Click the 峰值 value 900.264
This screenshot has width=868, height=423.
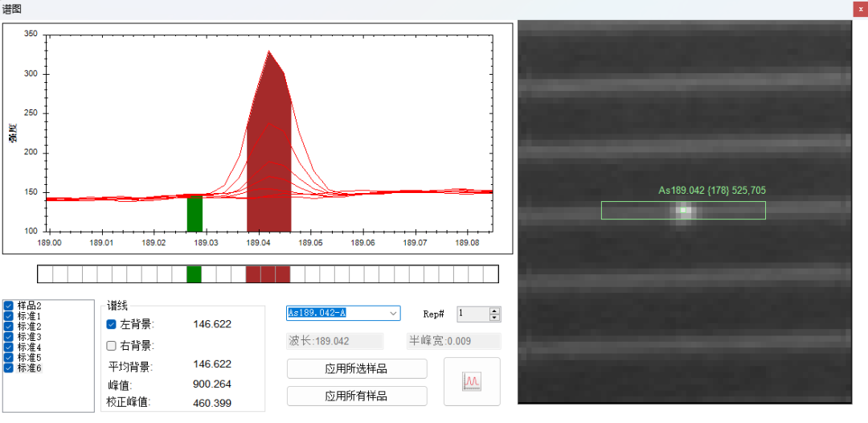click(212, 384)
